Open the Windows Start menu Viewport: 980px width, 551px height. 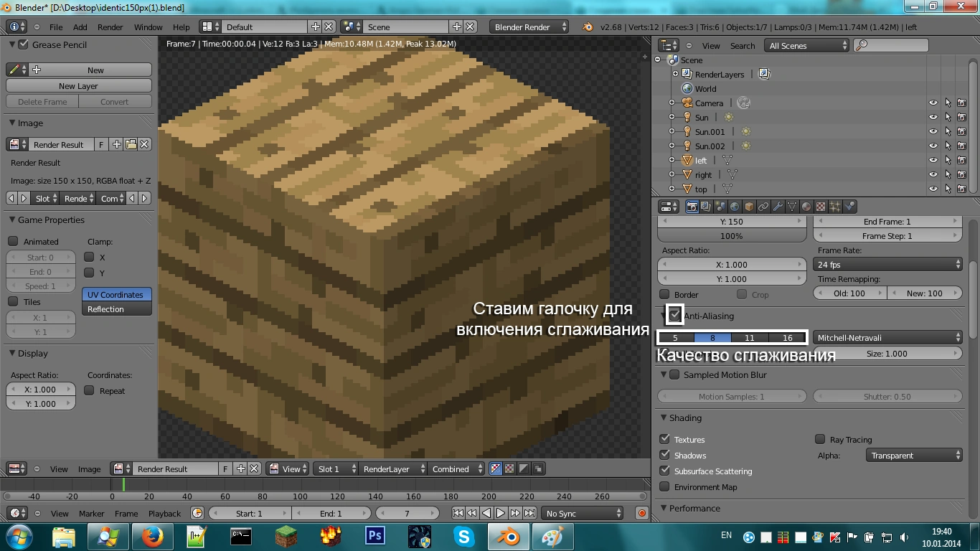pos(18,536)
